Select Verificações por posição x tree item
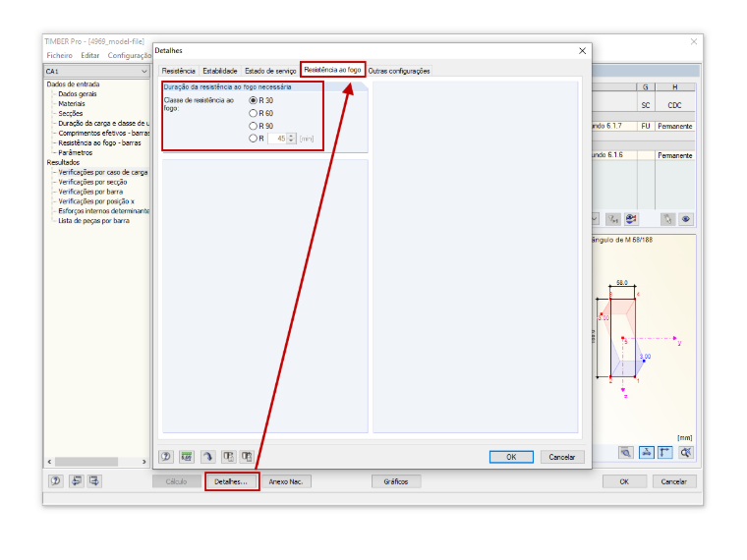This screenshot has width=747, height=560. coord(96,201)
